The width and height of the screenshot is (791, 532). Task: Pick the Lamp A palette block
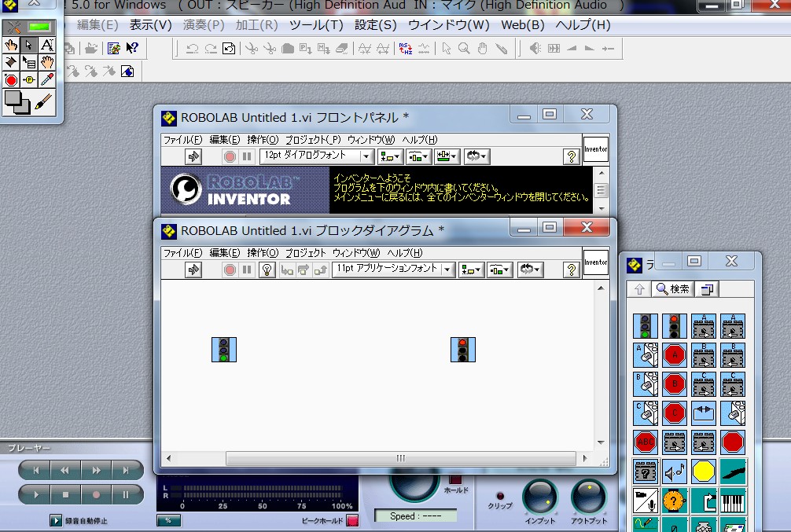point(646,355)
